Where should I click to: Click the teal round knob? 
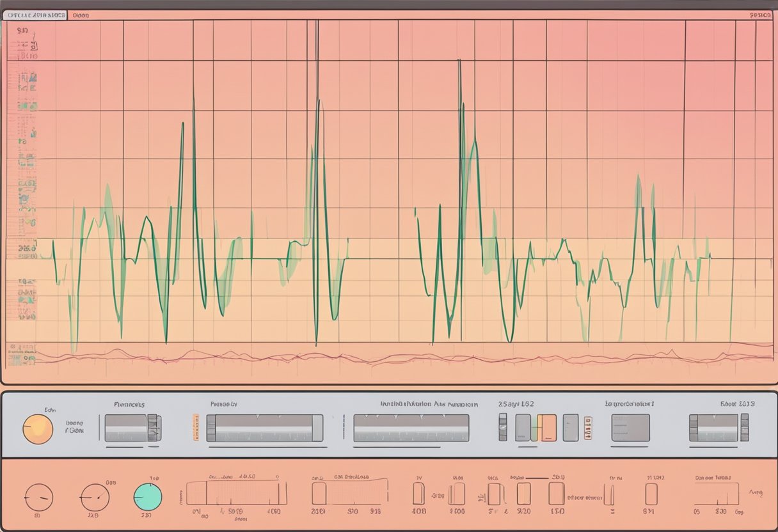[147, 497]
